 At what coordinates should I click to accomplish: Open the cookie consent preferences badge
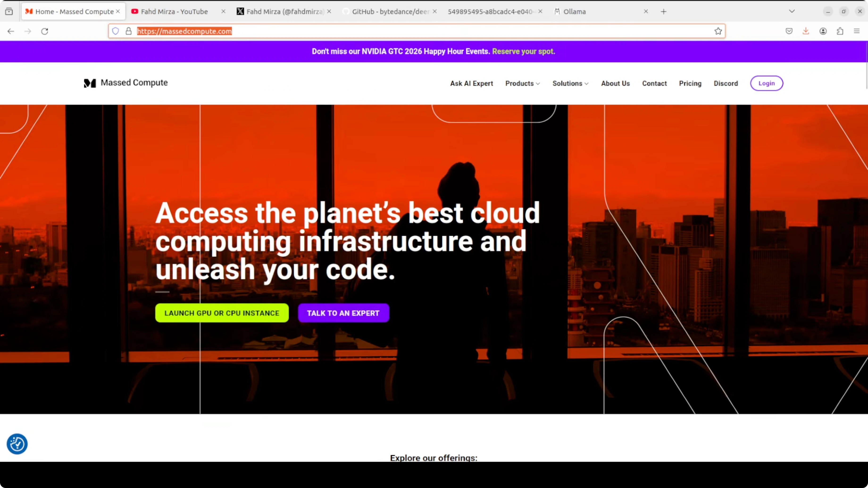click(17, 444)
